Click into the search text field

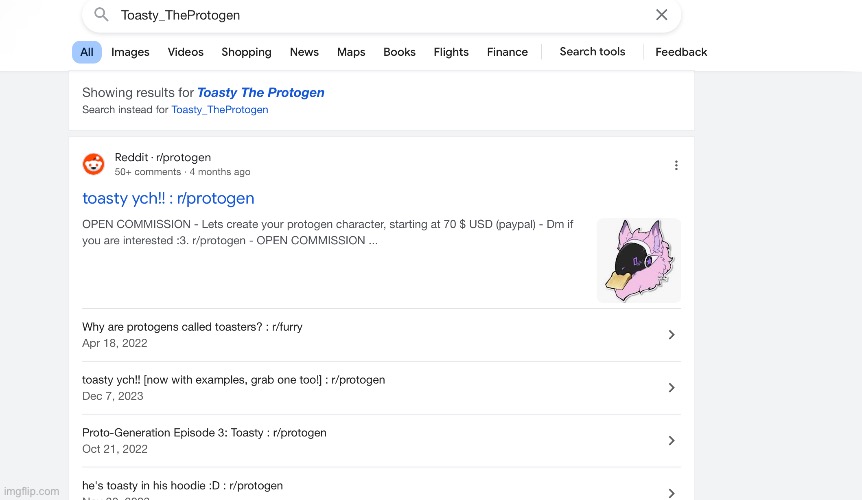[x=380, y=15]
